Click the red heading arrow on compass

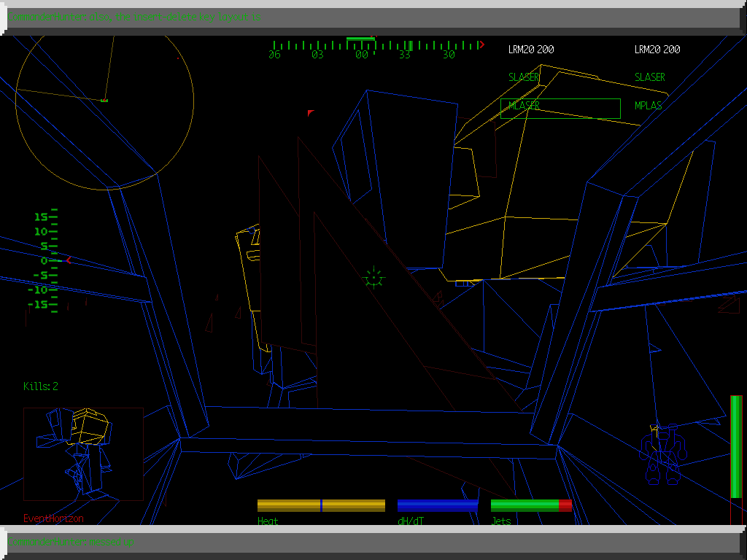click(x=481, y=45)
